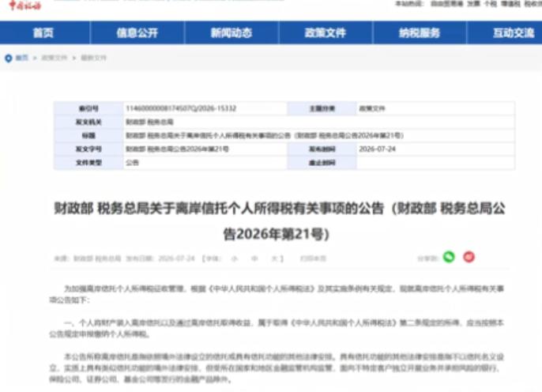The height and width of the screenshot is (392, 542).
Task: Click the 打印本页 print link
Action: pos(313,258)
